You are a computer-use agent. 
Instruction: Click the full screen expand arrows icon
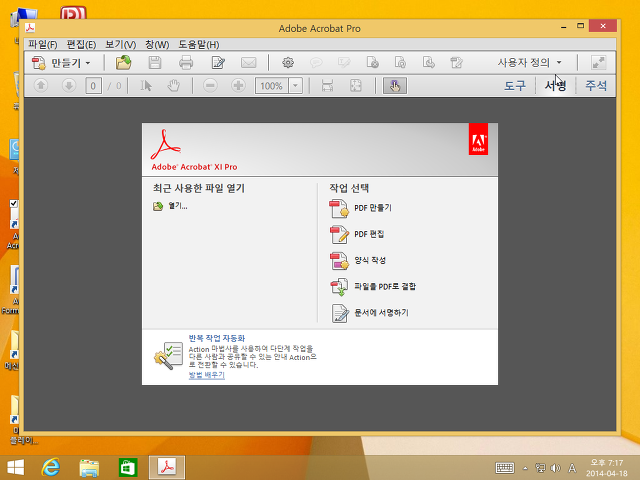pos(598,63)
